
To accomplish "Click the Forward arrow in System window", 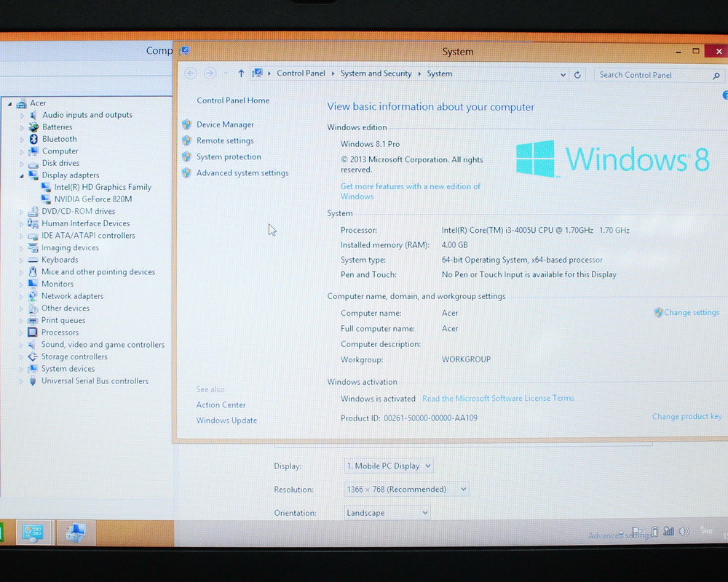I will (210, 73).
